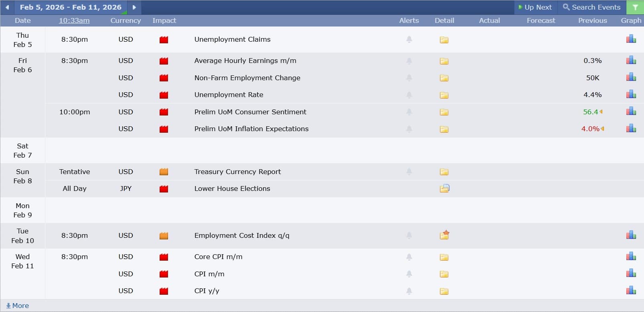
Task: Expand more events with More link
Action: pyautogui.click(x=18, y=306)
